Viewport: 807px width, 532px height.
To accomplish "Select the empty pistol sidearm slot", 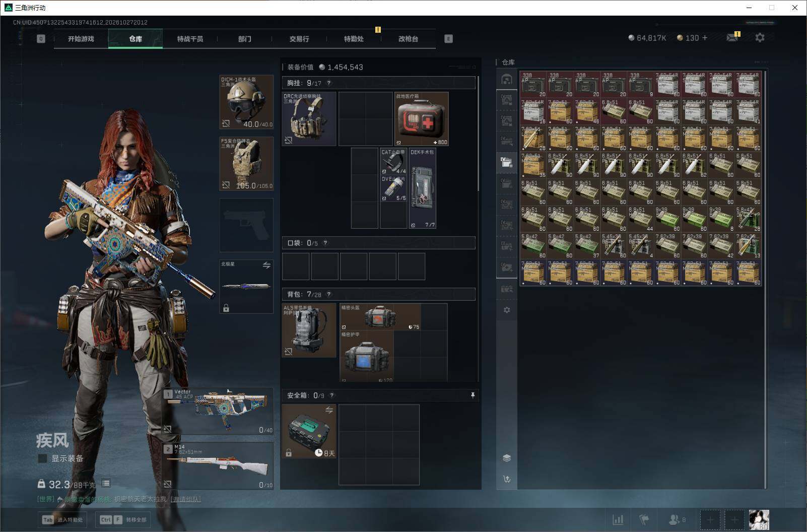I will [x=246, y=225].
